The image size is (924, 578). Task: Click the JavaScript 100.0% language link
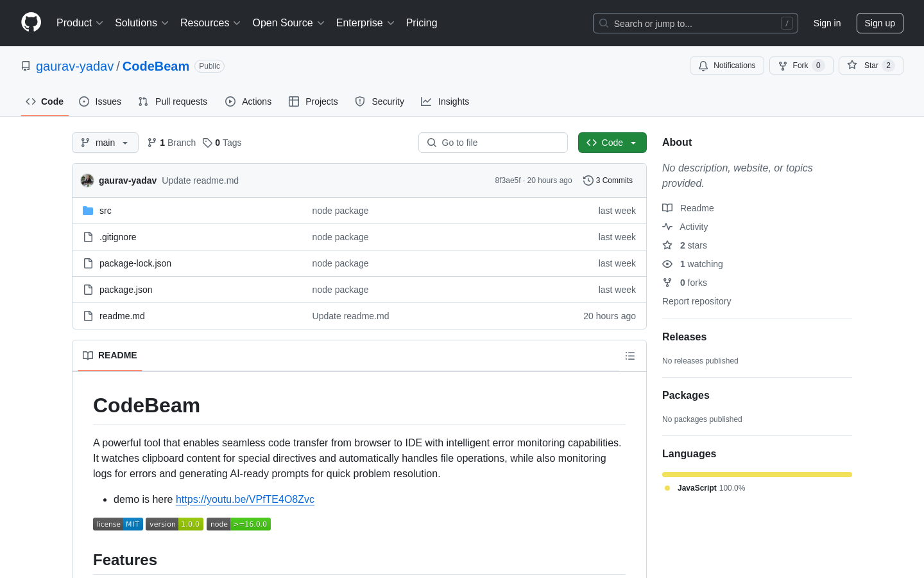[711, 488]
